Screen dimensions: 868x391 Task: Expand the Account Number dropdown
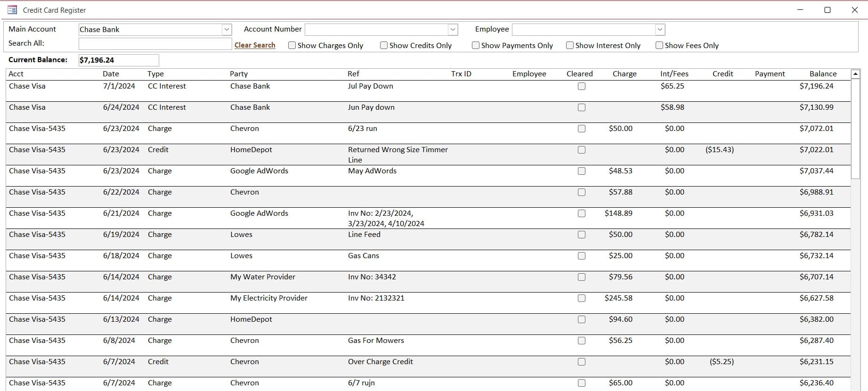453,30
